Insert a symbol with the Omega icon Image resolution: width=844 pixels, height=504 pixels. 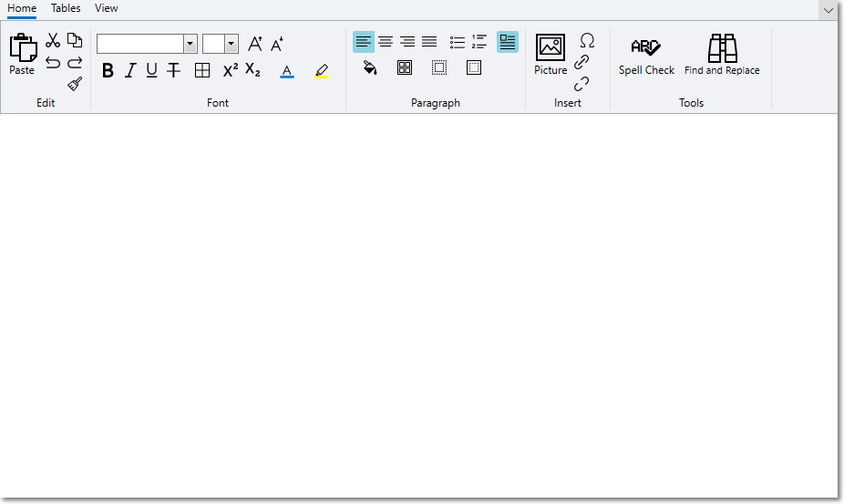[587, 41]
